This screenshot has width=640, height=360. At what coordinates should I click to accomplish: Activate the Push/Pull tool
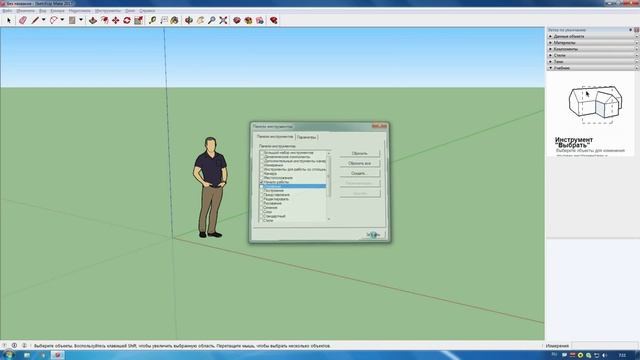tap(93, 20)
